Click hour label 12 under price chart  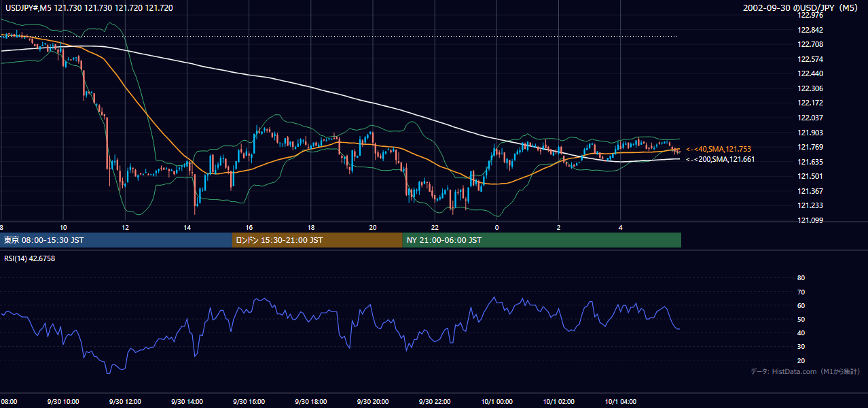coord(125,227)
